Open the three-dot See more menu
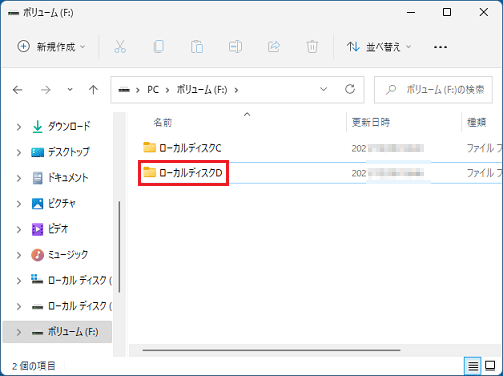The image size is (503, 376). pos(440,47)
